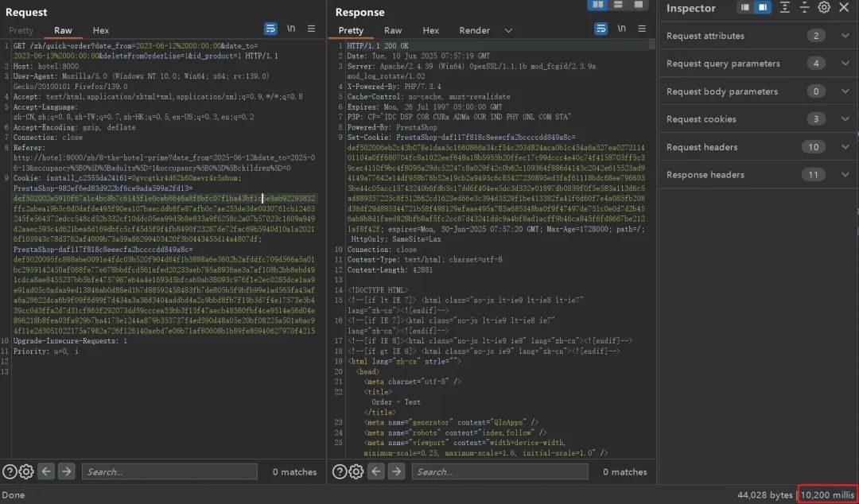Image resolution: width=859 pixels, height=504 pixels.
Task: Open Response panel search help icon
Action: (340, 471)
